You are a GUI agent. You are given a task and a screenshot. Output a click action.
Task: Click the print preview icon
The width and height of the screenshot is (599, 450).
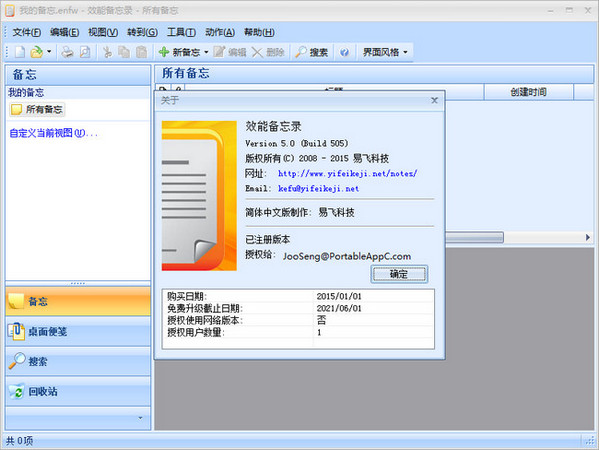point(85,52)
